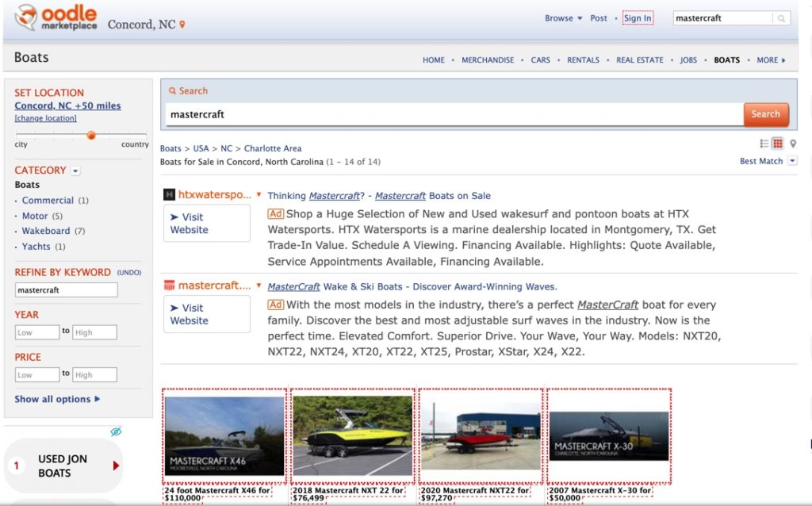812x506 pixels.
Task: Go to the HOME nav tab
Action: (x=434, y=60)
